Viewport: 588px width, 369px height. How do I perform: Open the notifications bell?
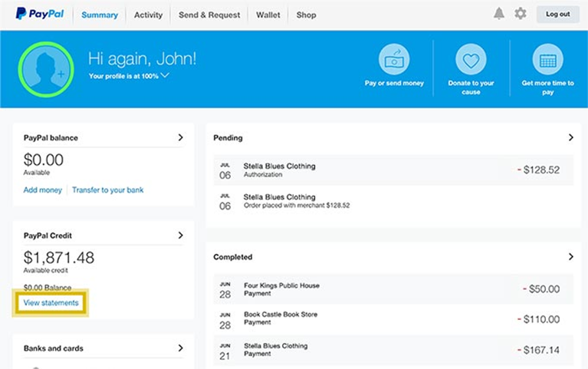pyautogui.click(x=499, y=14)
